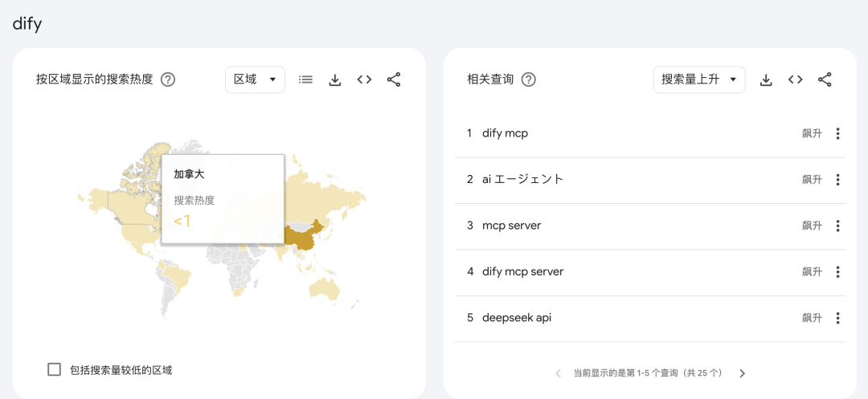Enable 包括搜索量较低的区域 checkbox
The image size is (868, 399).
tap(55, 369)
